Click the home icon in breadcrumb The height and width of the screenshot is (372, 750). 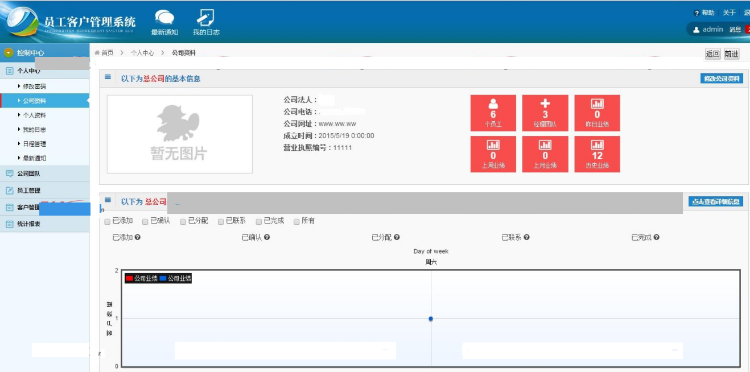[x=97, y=53]
